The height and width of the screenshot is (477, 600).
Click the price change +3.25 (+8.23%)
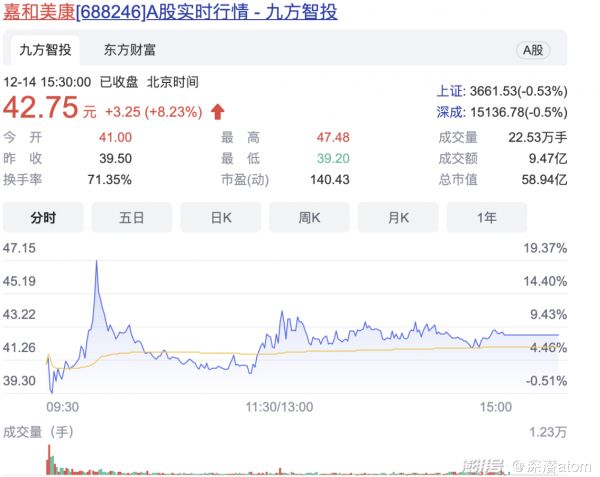153,112
